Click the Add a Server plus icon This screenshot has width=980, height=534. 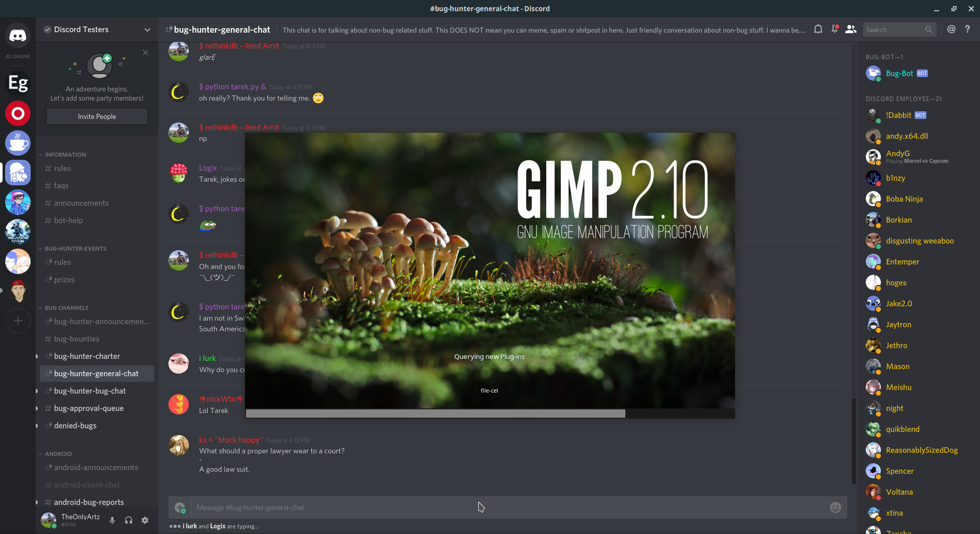[18, 321]
